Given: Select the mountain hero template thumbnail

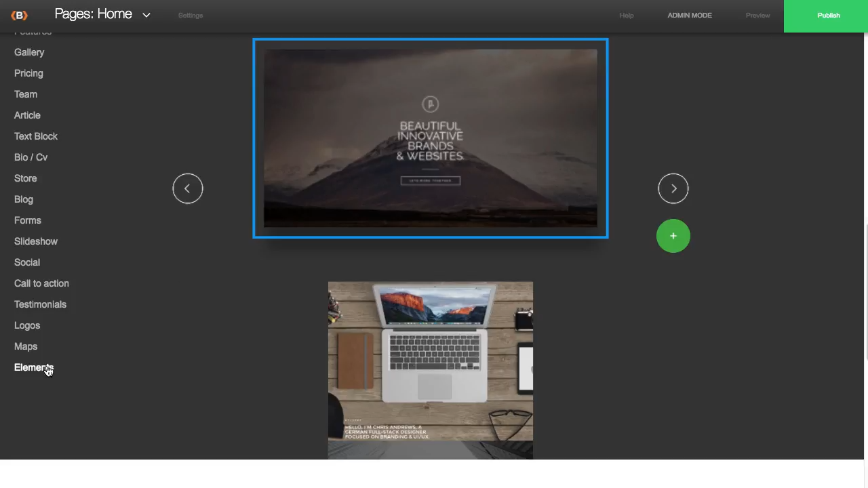Looking at the screenshot, I should coord(431,138).
